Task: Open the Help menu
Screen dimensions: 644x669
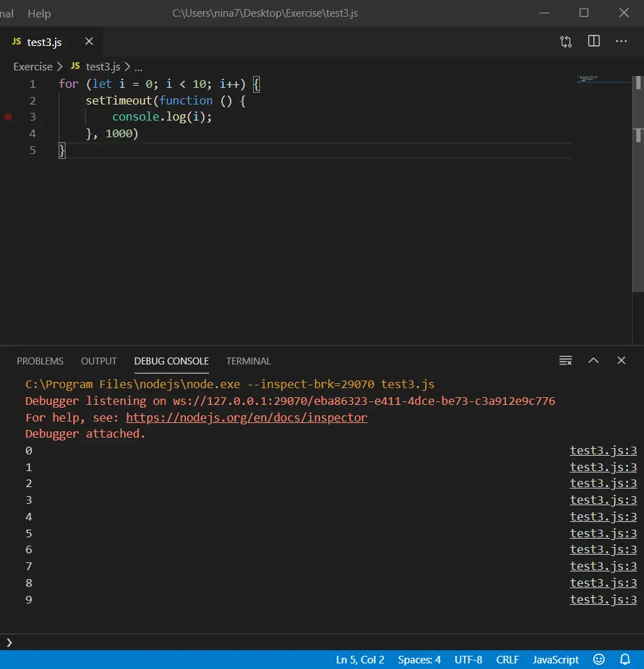Action: [x=39, y=13]
